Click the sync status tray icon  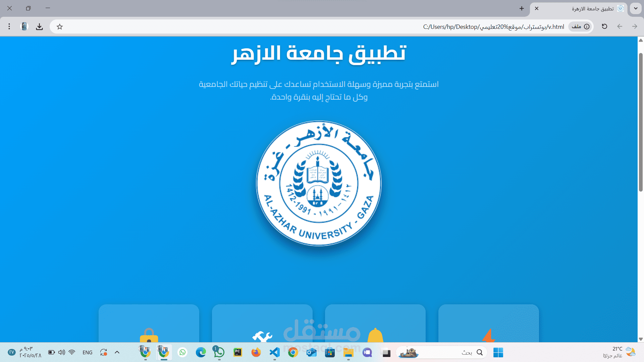pyautogui.click(x=104, y=352)
